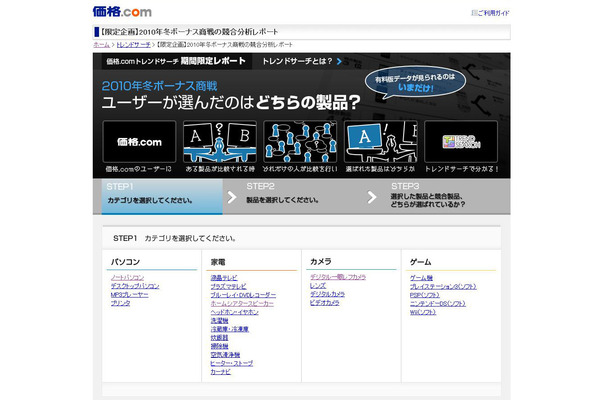Click the Trend Search logo thumbnail
Image resolution: width=610 pixels, height=400 pixels.
click(461, 142)
